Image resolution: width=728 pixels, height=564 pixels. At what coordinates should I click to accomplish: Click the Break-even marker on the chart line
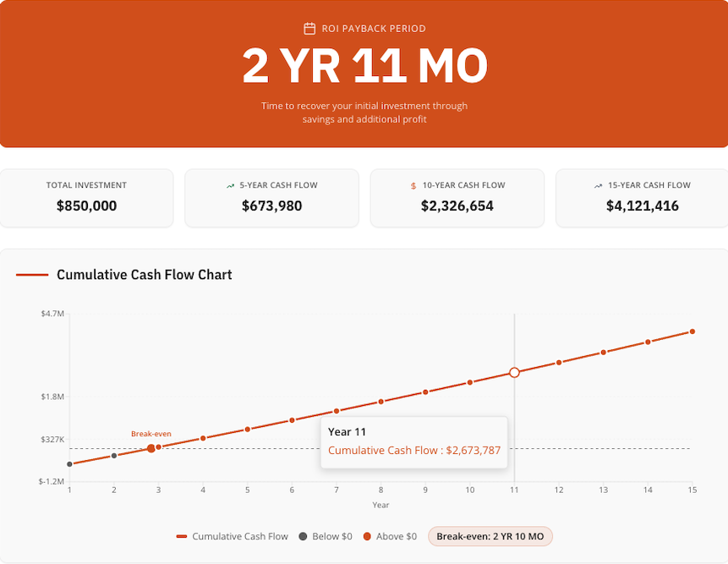pos(151,449)
